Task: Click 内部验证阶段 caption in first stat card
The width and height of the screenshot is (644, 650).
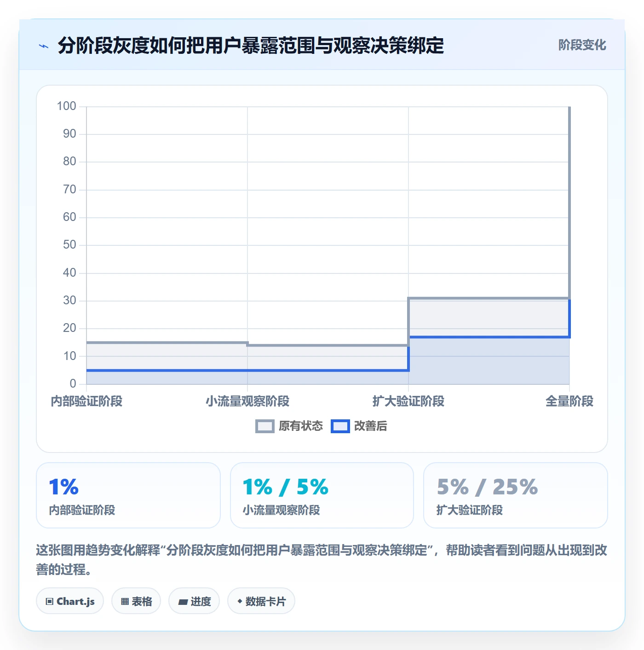Action: coord(82,510)
